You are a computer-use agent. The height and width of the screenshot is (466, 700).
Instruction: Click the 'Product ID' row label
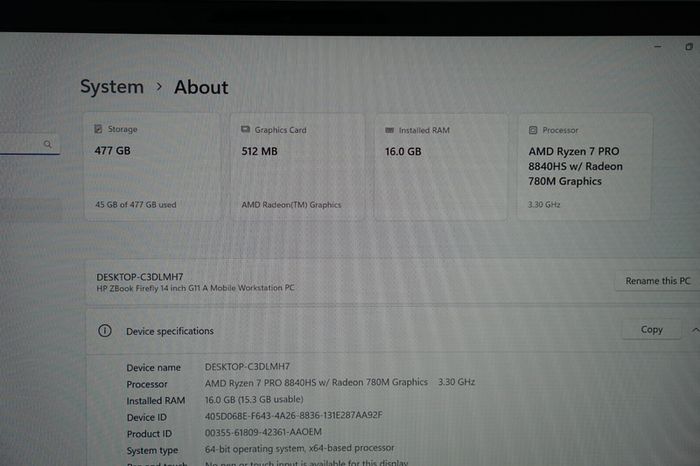[149, 434]
